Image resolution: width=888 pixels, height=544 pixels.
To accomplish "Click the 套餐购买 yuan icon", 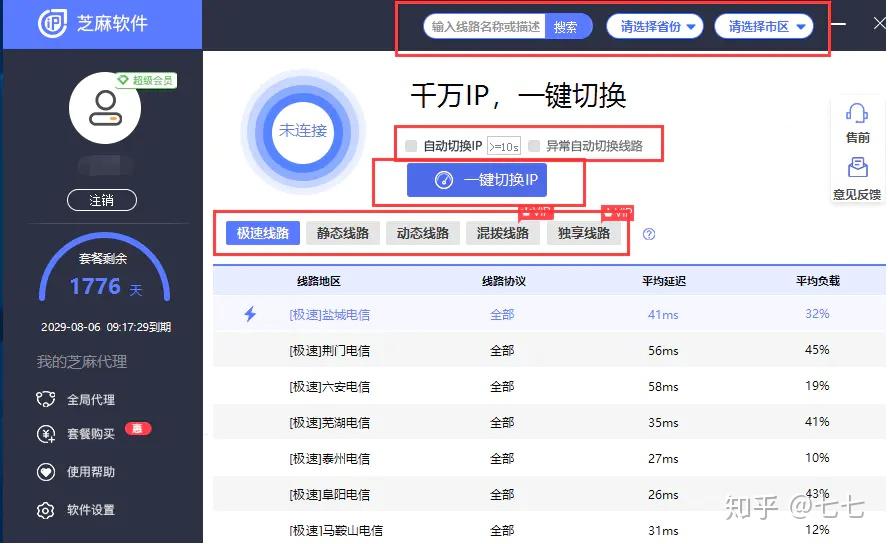I will pyautogui.click(x=45, y=434).
